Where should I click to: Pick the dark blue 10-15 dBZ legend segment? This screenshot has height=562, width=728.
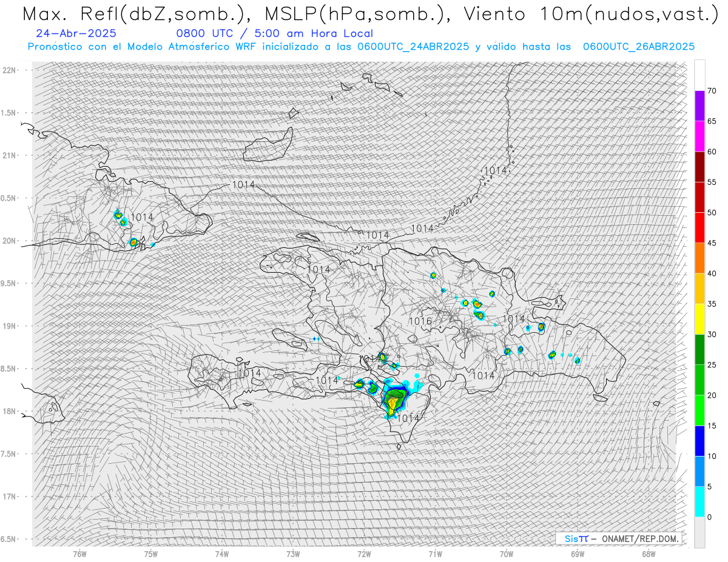click(x=699, y=441)
